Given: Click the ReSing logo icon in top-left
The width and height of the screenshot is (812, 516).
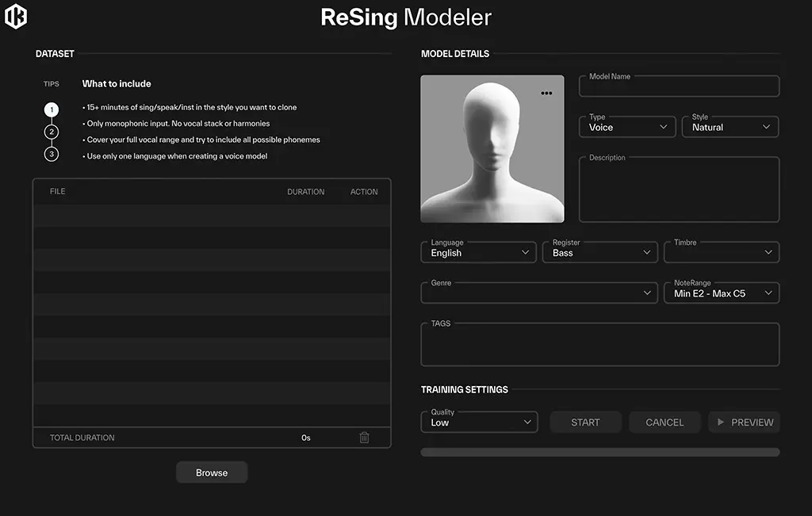Looking at the screenshot, I should click(x=16, y=17).
